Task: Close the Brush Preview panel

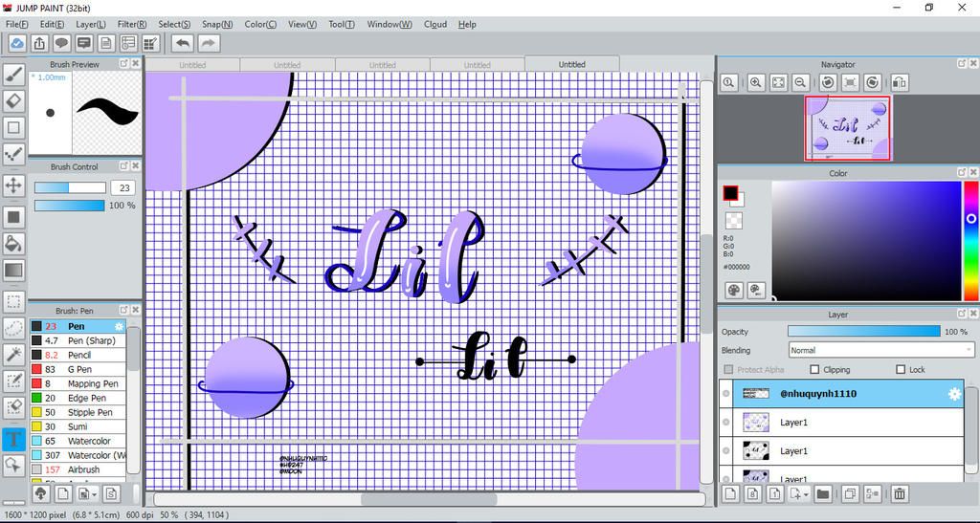Action: 135,64
